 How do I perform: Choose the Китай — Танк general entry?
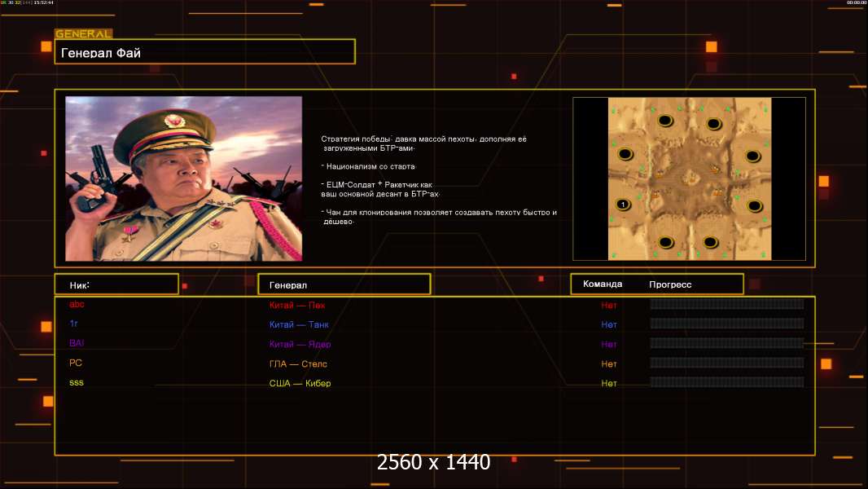click(299, 324)
